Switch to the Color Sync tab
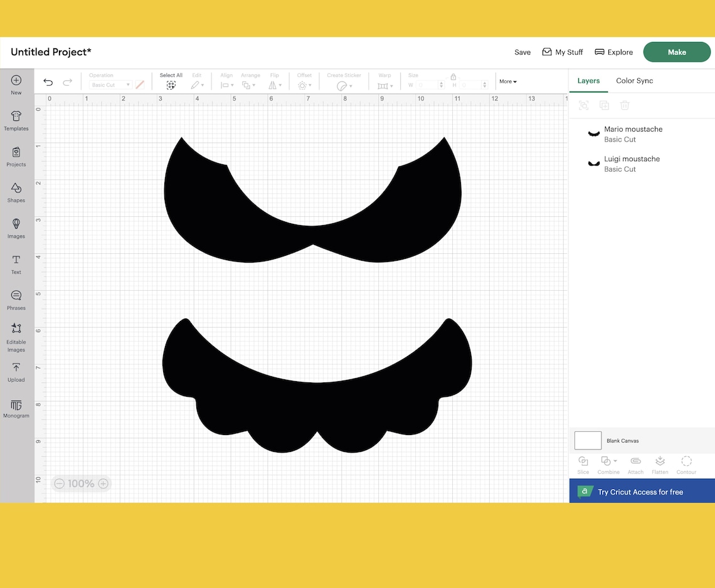Screen dimensions: 715x588 634,80
